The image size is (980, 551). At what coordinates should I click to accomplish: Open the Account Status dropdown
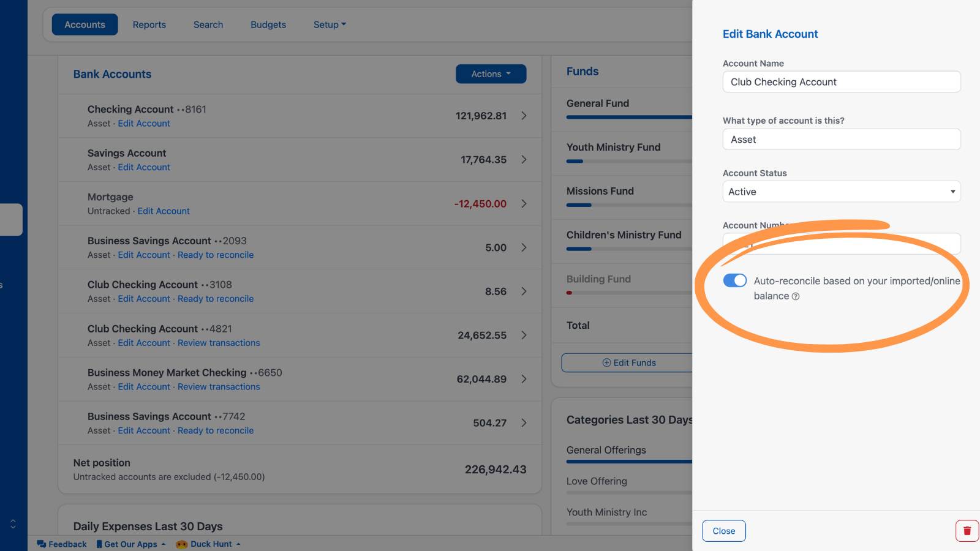[x=842, y=192]
